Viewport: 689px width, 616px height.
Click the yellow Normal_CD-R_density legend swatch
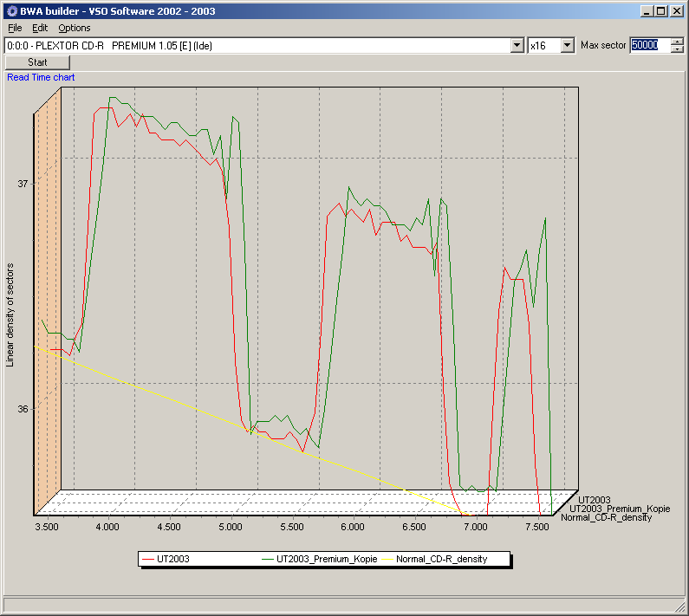coord(387,560)
